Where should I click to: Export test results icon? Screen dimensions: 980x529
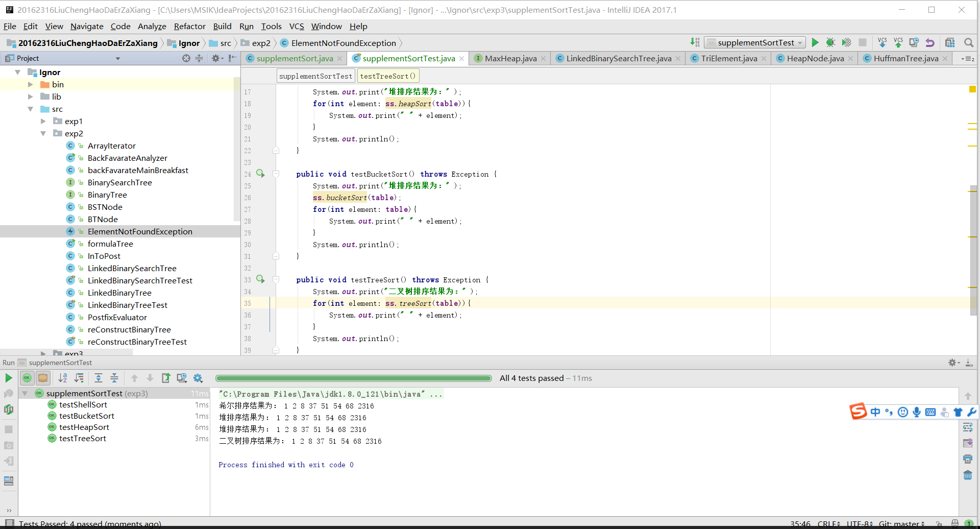pos(166,378)
